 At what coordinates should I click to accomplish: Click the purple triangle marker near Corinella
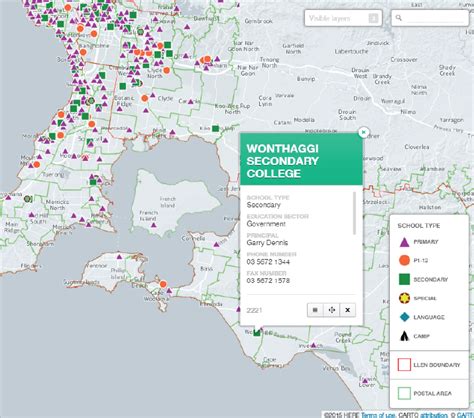pos(216,245)
